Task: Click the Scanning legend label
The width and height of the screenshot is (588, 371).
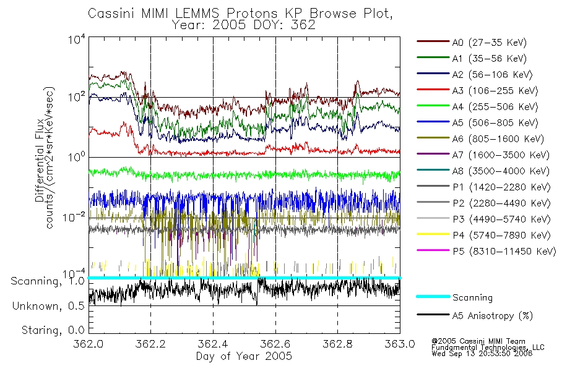Action: point(472,297)
